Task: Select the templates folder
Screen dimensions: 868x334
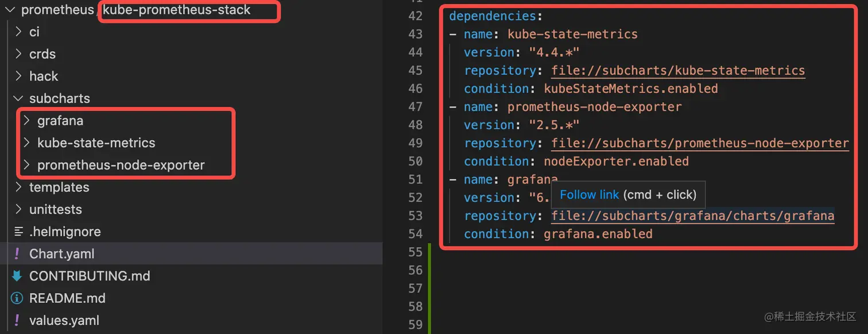Action: [x=59, y=187]
